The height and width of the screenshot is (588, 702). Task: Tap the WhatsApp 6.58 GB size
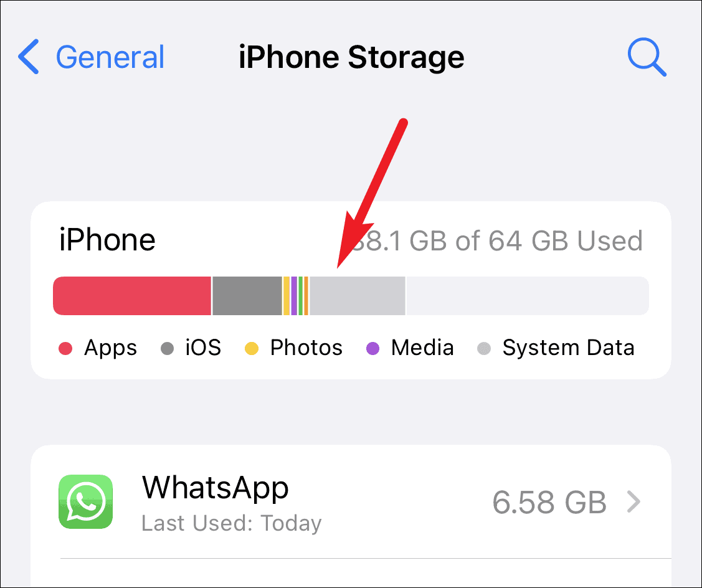549,502
